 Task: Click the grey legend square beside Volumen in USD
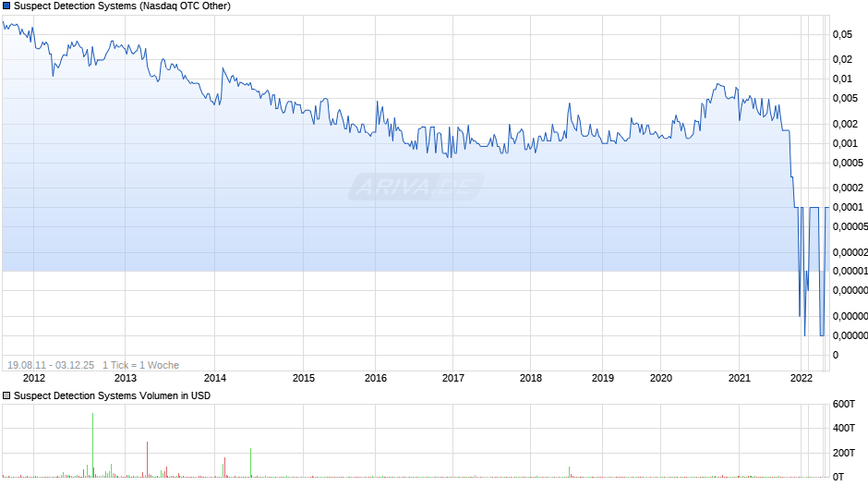tap(6, 395)
